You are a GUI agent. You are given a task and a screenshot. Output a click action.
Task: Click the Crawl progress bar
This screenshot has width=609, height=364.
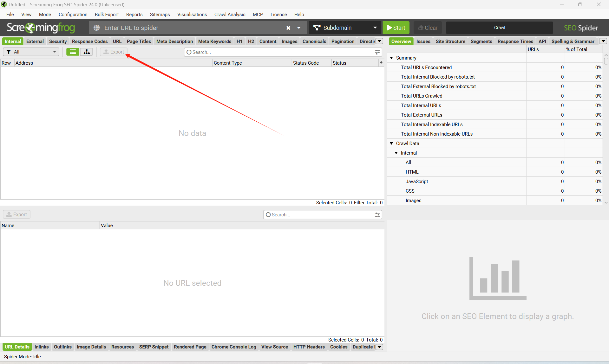click(x=499, y=28)
